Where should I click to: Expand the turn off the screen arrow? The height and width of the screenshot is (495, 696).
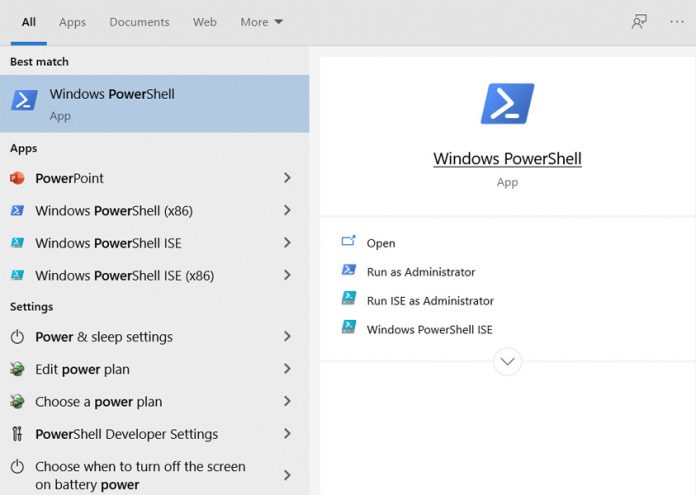[x=287, y=475]
